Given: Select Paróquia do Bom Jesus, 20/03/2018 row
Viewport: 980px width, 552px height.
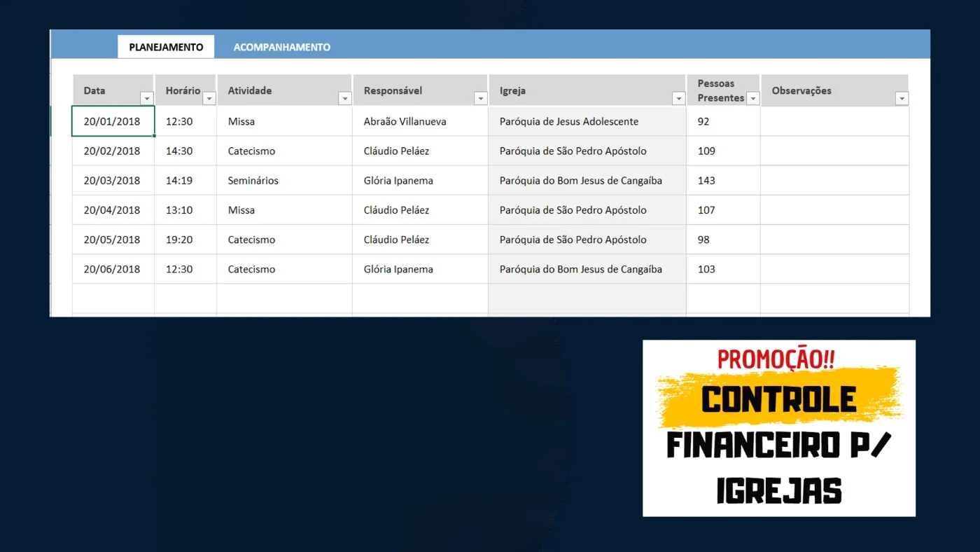Looking at the screenshot, I should tap(587, 180).
